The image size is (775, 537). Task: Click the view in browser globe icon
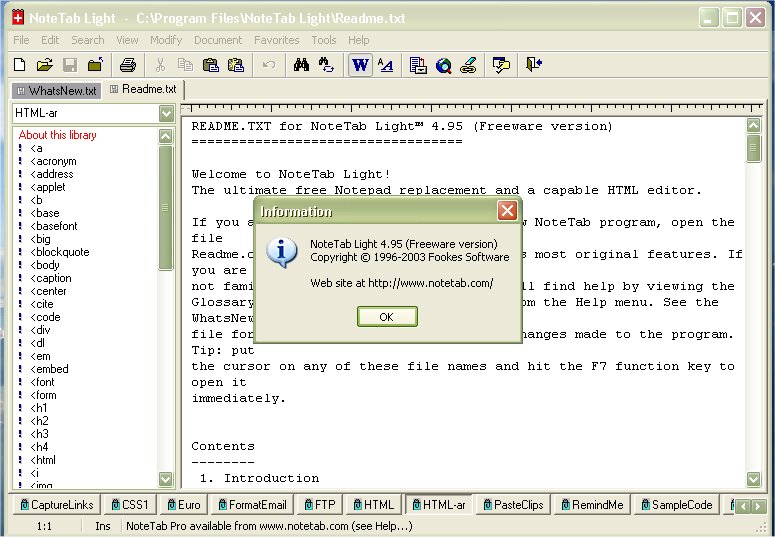pyautogui.click(x=443, y=65)
